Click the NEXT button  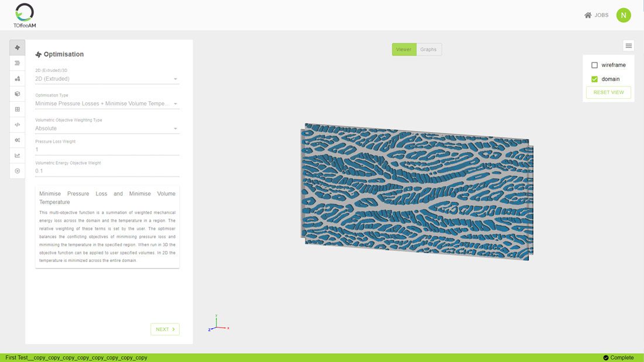[165, 329]
